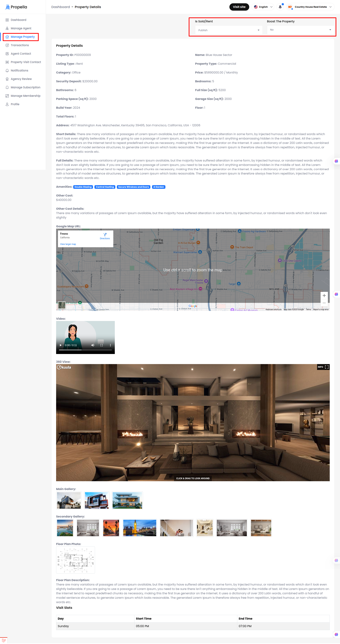Open video more options menu
Screen dimensions: 340x644
click(x=110, y=345)
